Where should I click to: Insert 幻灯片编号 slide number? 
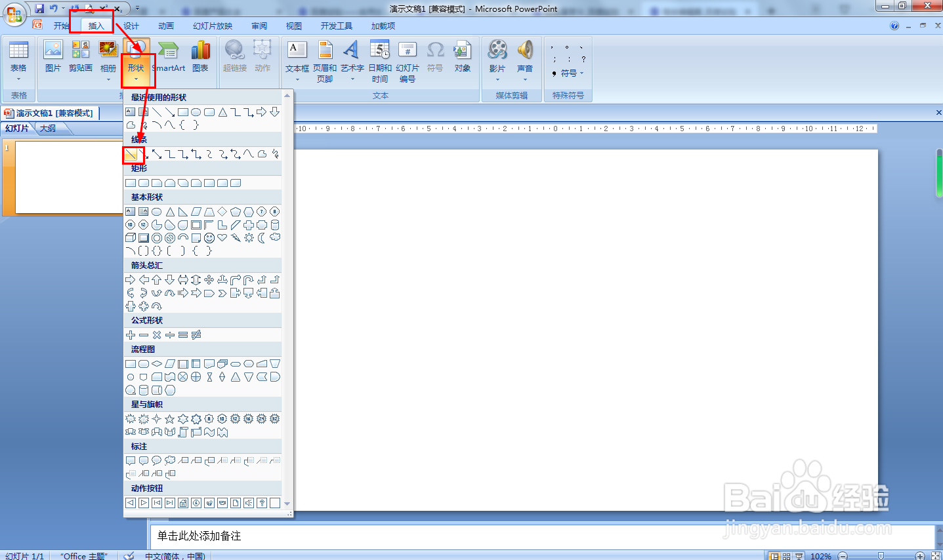[x=408, y=62]
